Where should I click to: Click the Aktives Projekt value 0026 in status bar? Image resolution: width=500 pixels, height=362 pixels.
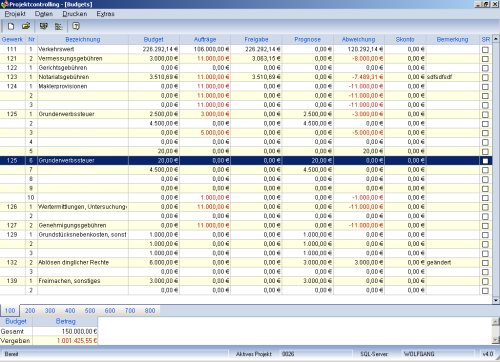click(288, 354)
